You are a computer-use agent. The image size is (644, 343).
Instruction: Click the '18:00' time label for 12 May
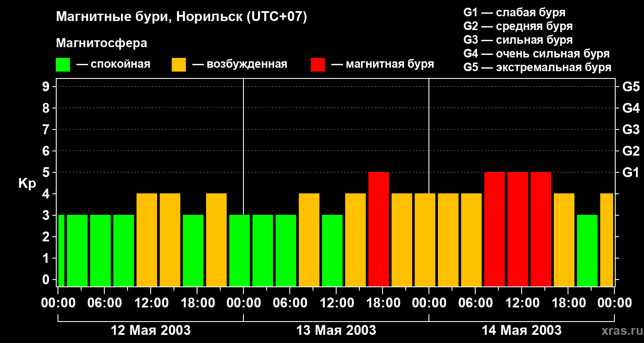point(197,303)
